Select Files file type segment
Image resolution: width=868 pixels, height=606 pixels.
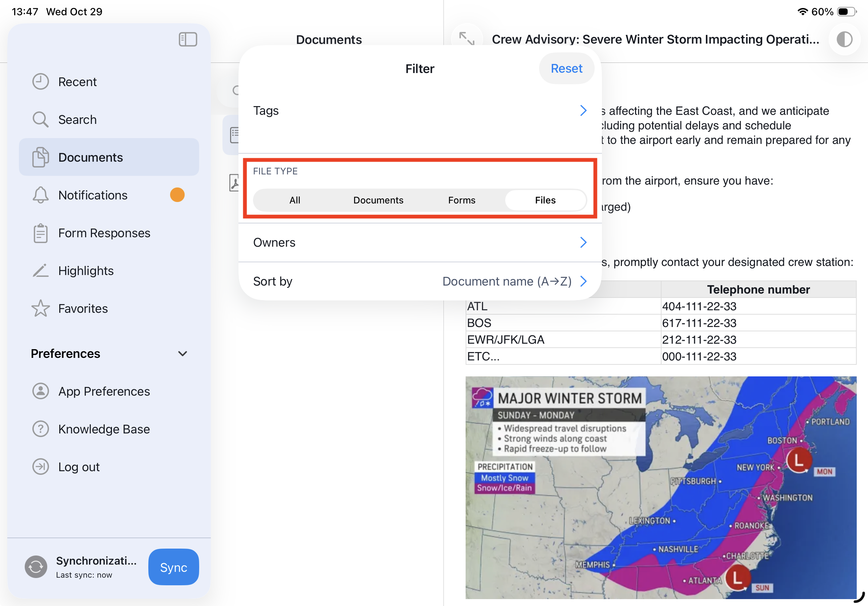coord(545,200)
